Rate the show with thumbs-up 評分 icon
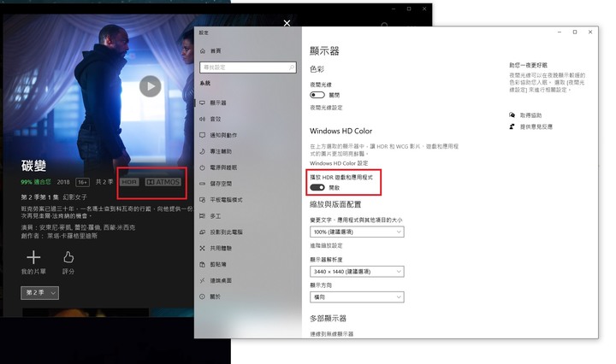Screen dimensions: 616x364 [x=68, y=257]
